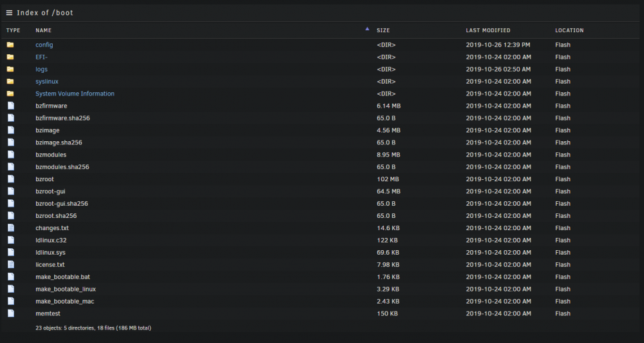The image size is (644, 343).
Task: Click the text file icon for license.txt
Action: 11,264
